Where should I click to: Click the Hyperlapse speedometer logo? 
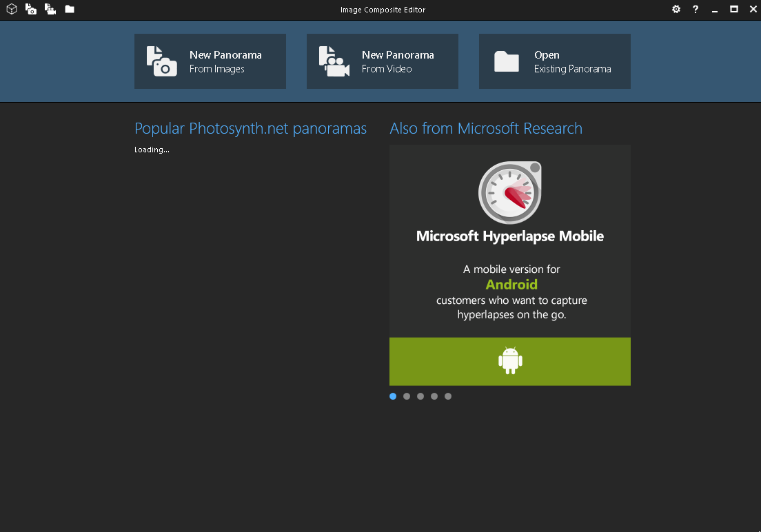(x=510, y=192)
